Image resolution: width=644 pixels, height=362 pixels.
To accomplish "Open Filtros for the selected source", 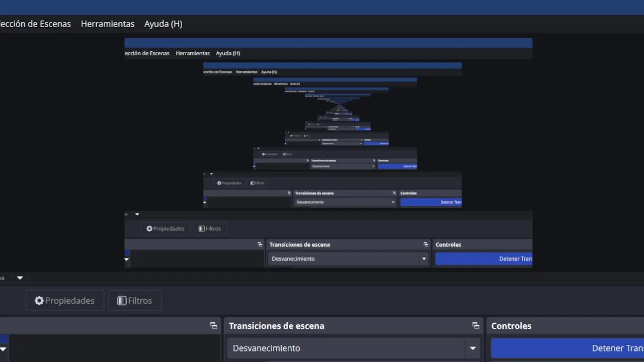I will coord(135,300).
